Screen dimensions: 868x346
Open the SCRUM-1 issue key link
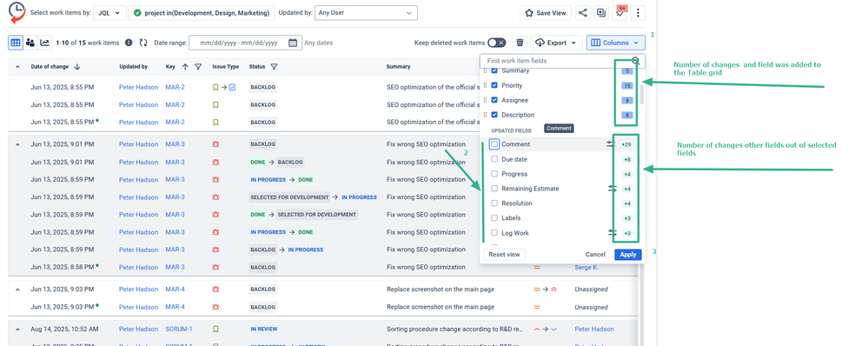click(x=179, y=329)
